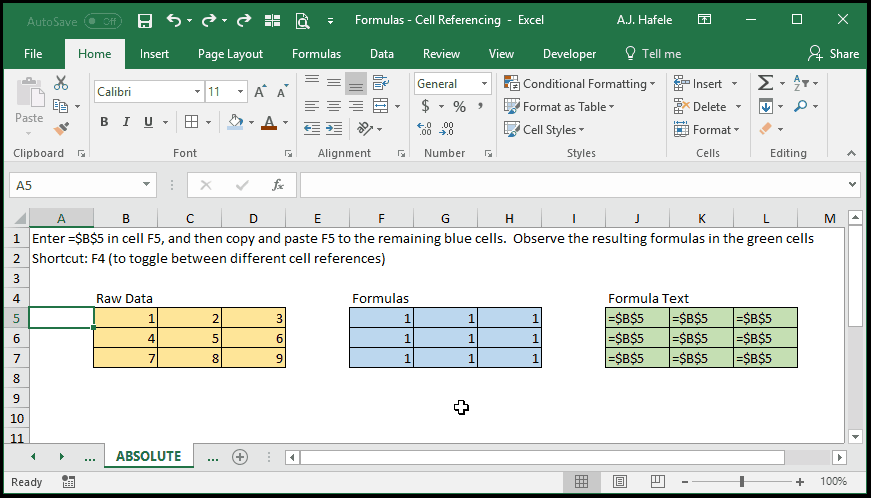Click the Page Layout view button in status bar
The height and width of the screenshot is (498, 871).
click(x=619, y=482)
